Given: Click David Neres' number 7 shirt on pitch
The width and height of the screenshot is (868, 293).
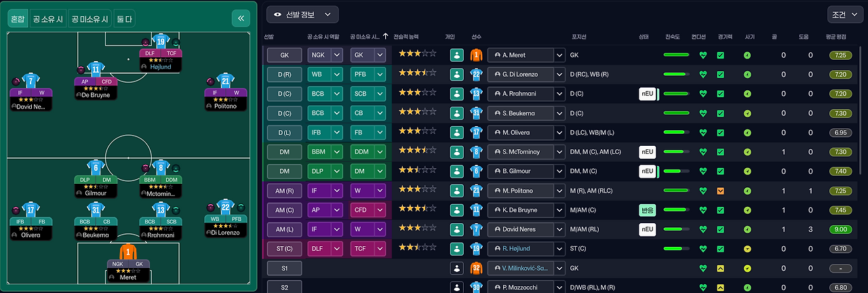Looking at the screenshot, I should point(31,80).
